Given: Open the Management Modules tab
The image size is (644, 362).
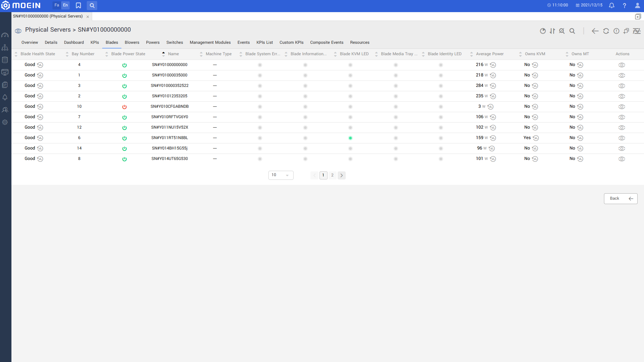Looking at the screenshot, I should 210,42.
